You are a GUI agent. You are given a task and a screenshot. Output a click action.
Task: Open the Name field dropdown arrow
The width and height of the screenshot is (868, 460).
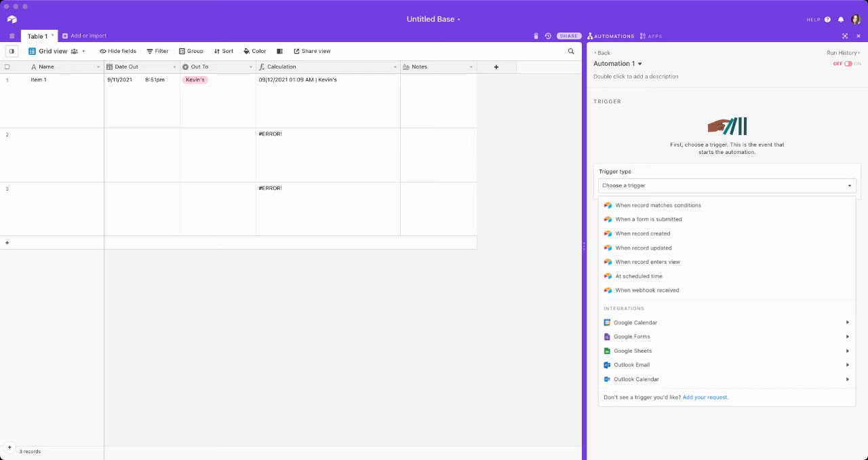pyautogui.click(x=99, y=66)
